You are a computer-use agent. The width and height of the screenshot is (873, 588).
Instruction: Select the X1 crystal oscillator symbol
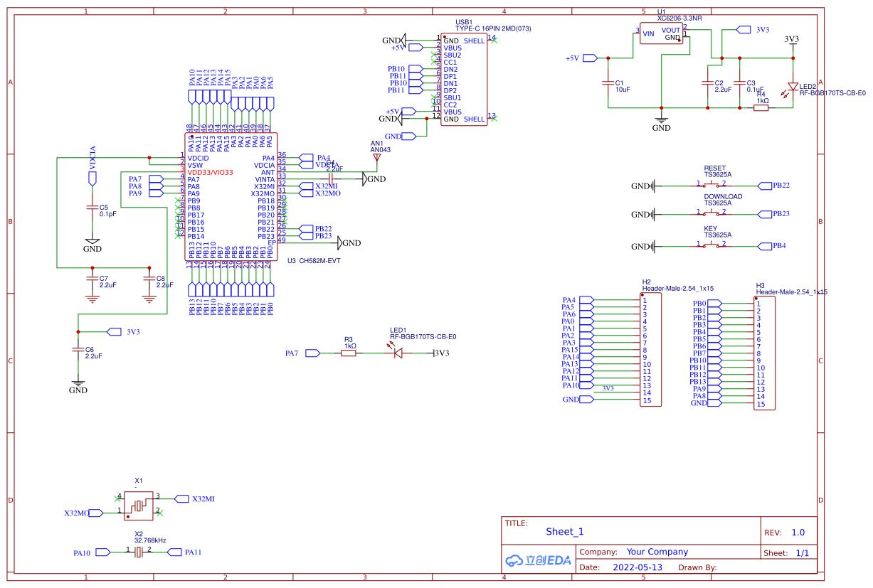pyautogui.click(x=139, y=506)
